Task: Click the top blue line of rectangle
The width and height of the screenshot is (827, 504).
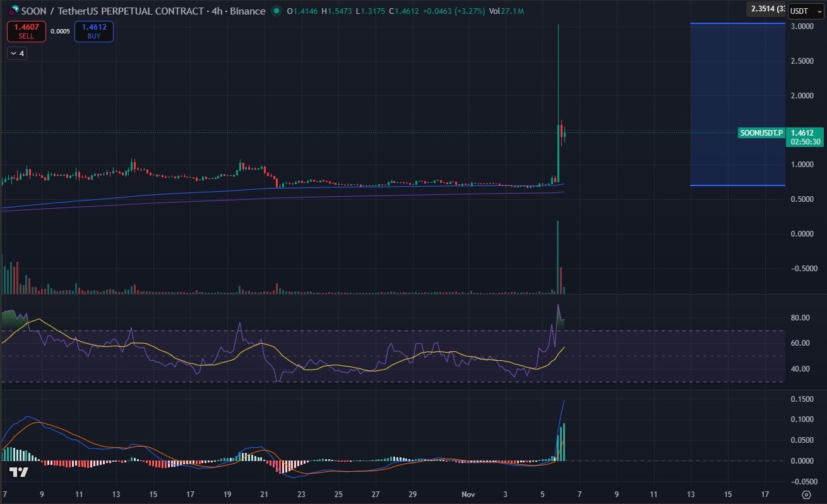Action: click(737, 24)
